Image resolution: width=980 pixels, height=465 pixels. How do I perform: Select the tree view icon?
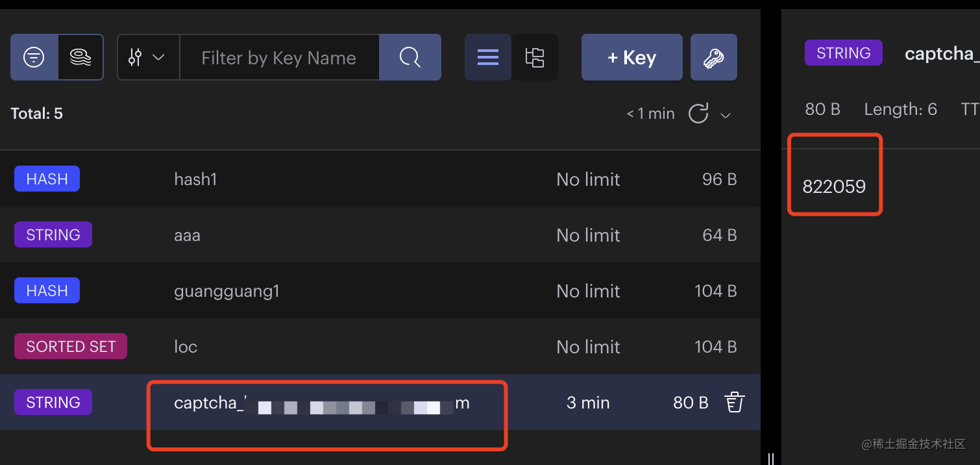pos(535,57)
